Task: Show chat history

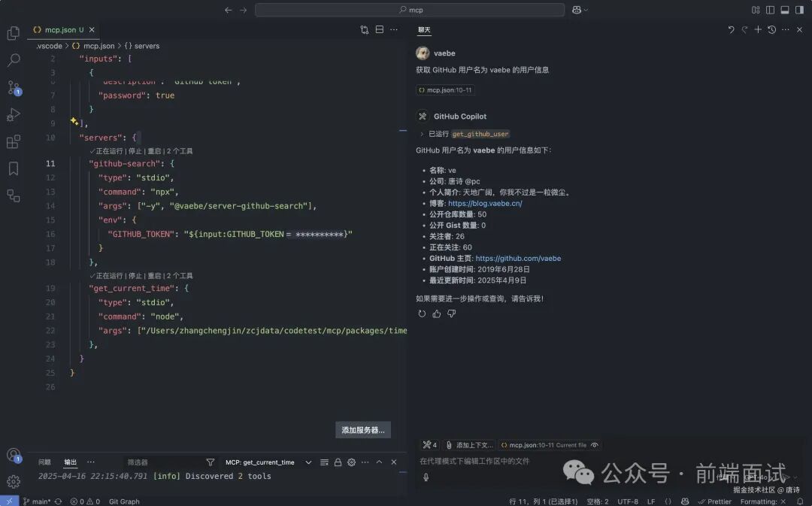Action: tap(771, 29)
